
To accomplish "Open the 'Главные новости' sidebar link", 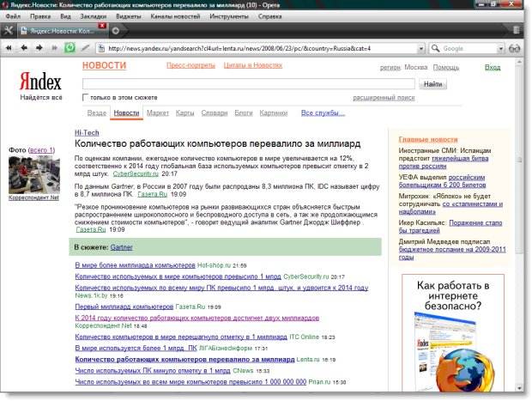I will click(428, 139).
